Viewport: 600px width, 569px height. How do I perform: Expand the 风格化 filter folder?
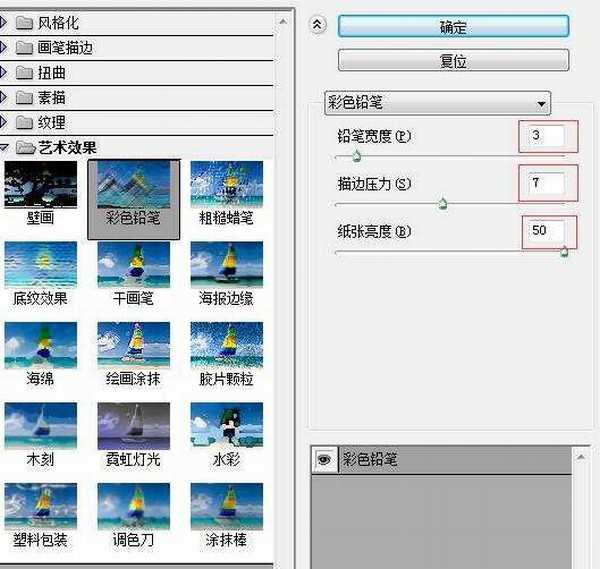coord(6,19)
